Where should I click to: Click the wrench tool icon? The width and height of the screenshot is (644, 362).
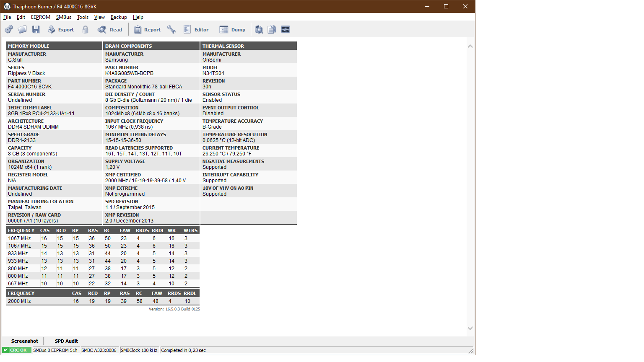(x=171, y=29)
